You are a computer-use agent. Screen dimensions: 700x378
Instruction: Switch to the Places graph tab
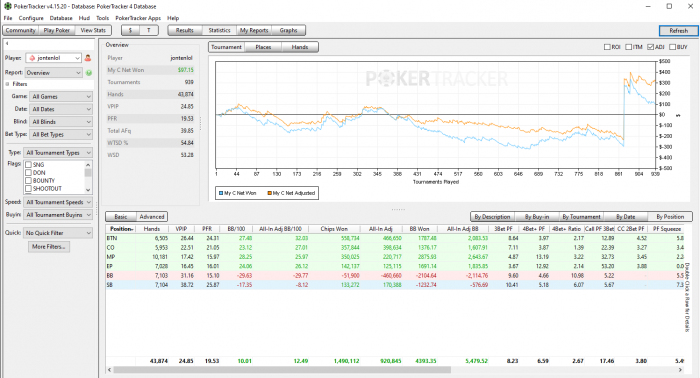263,47
